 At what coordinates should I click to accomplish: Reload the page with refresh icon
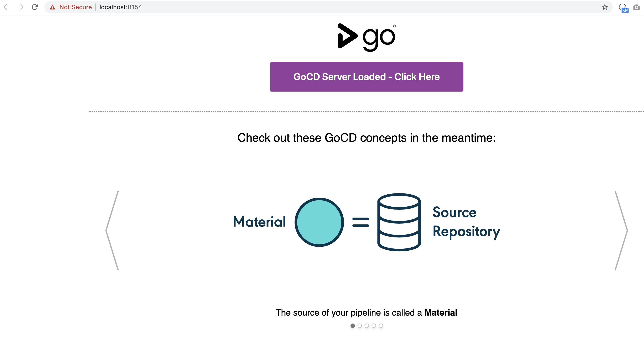[35, 7]
